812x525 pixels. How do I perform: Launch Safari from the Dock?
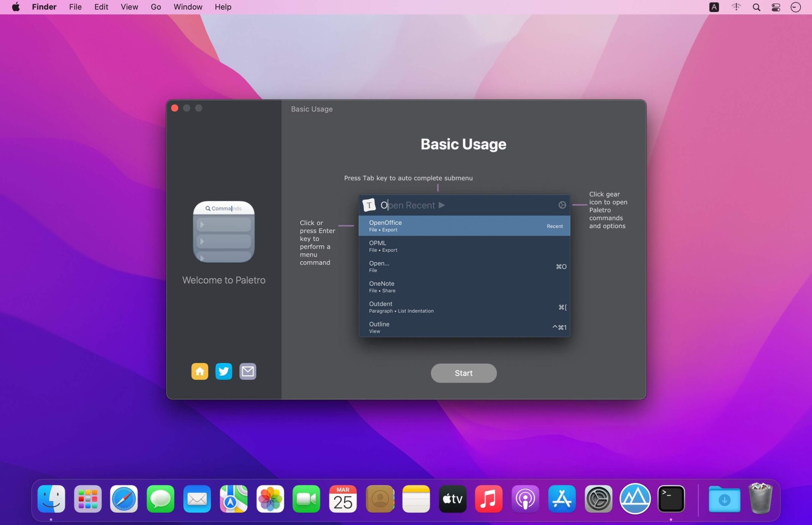click(123, 499)
